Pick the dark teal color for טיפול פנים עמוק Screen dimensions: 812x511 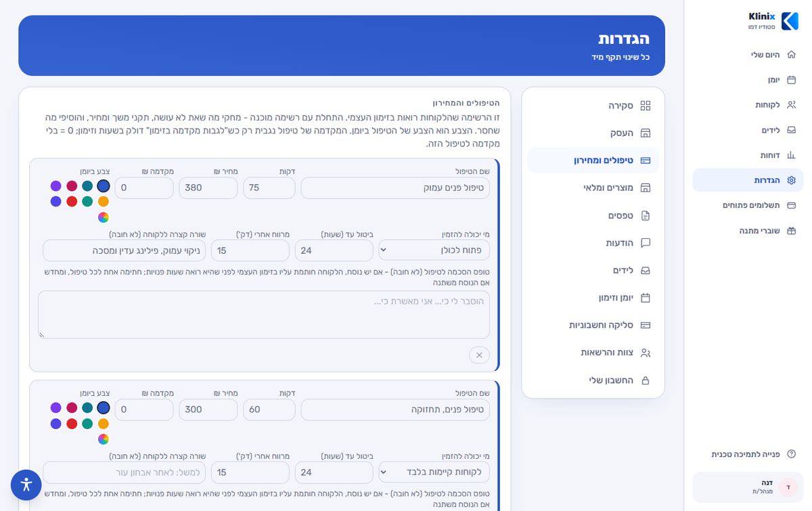[x=87, y=185]
